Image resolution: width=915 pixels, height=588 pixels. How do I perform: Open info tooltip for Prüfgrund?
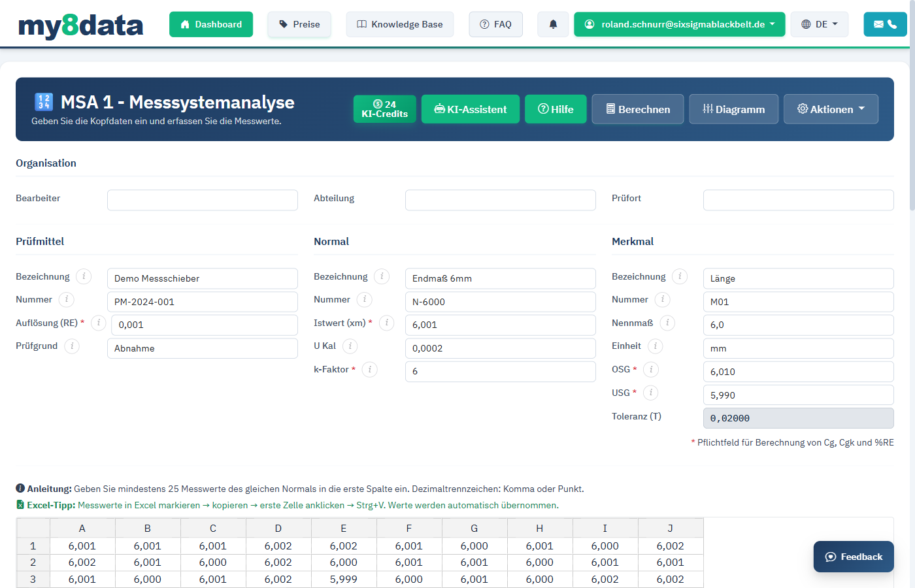72,346
